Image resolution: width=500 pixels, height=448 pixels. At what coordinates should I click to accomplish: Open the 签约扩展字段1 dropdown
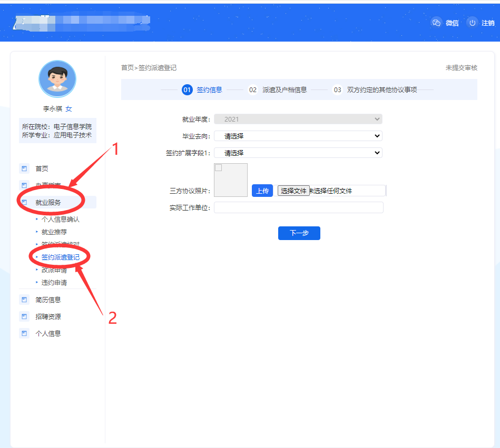click(x=298, y=153)
